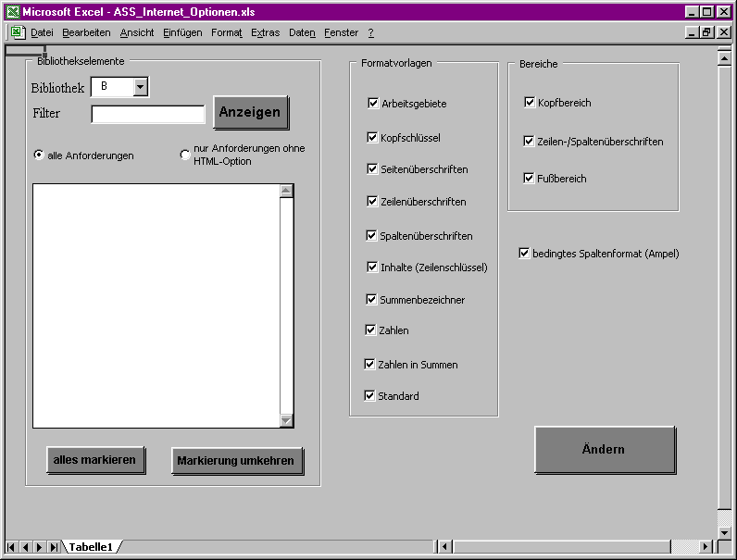Open the Format menu
737x560 pixels.
coord(226,32)
